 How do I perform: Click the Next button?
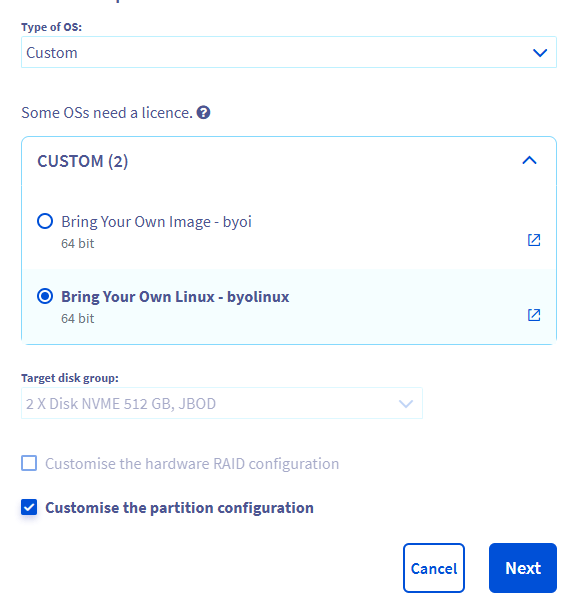(x=523, y=568)
